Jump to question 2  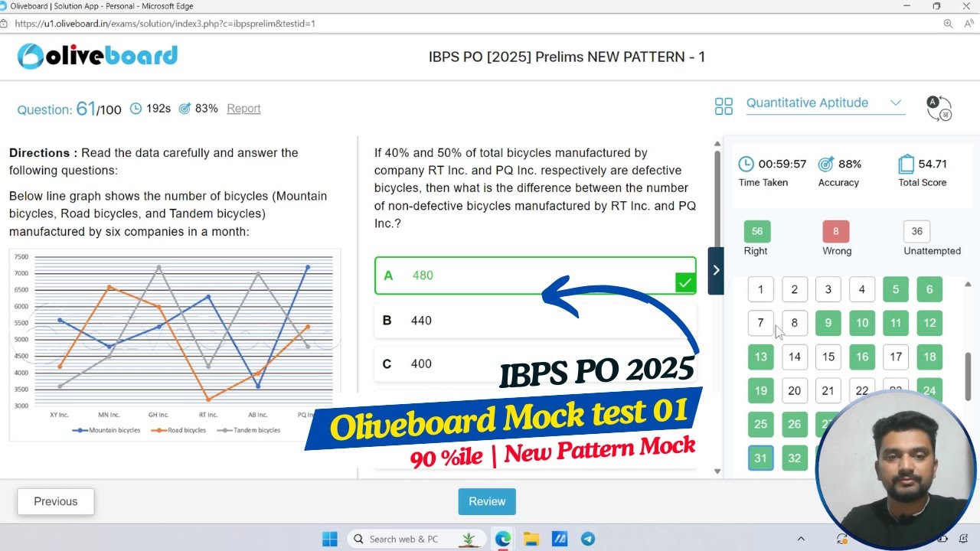point(795,289)
